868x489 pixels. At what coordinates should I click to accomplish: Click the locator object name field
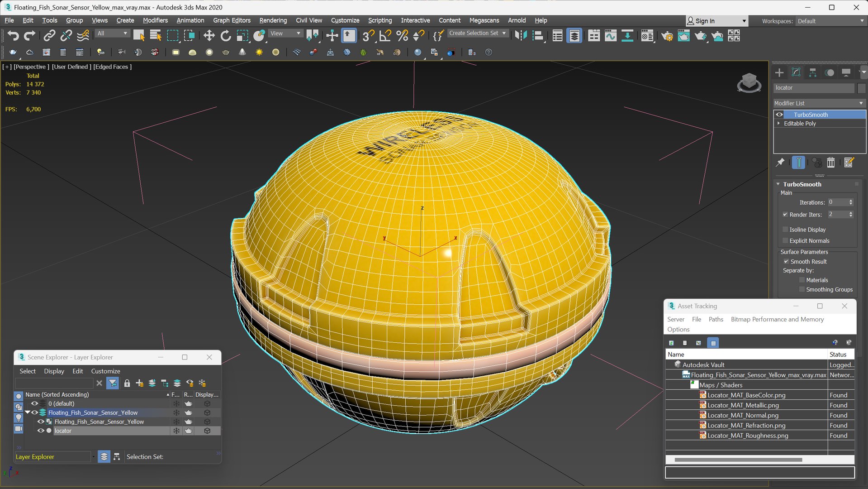pyautogui.click(x=814, y=88)
